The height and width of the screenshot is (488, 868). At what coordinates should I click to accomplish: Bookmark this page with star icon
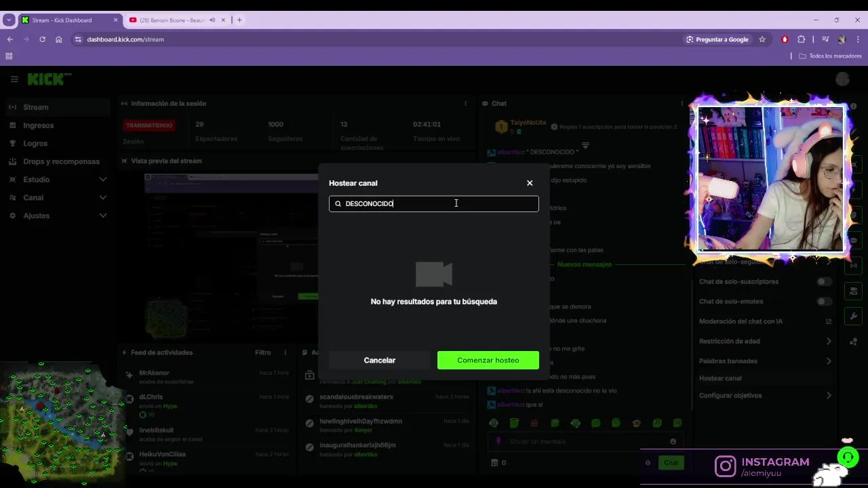point(762,39)
